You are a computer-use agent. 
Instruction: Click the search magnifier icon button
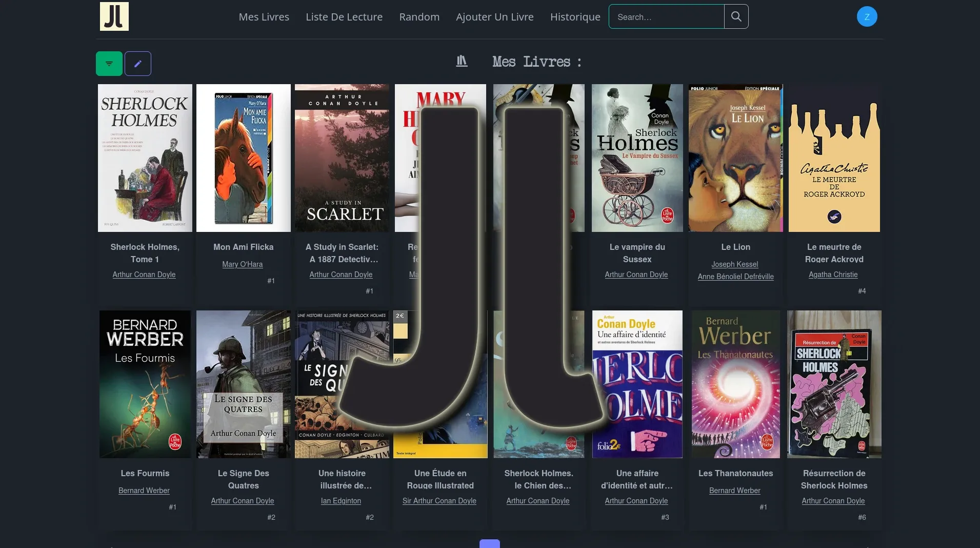click(736, 16)
